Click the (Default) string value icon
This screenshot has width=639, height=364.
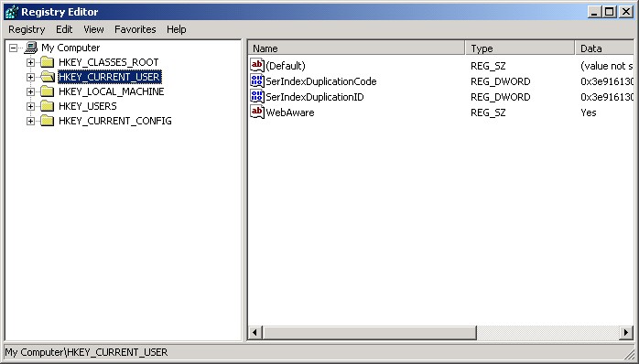[x=257, y=66]
